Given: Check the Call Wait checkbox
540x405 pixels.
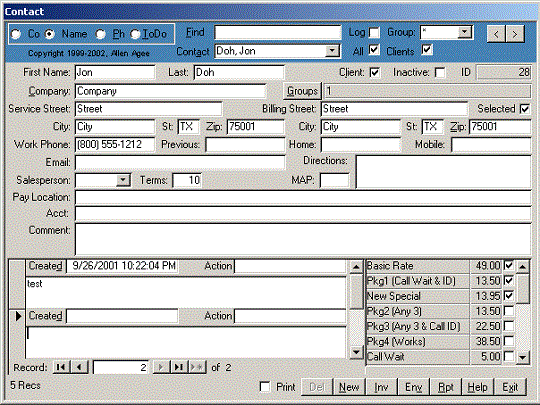Looking at the screenshot, I should click(x=509, y=356).
